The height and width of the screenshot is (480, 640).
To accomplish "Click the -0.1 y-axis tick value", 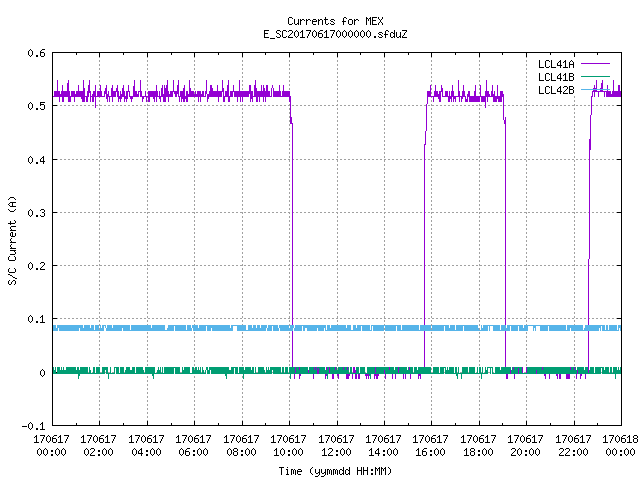I will click(x=33, y=426).
